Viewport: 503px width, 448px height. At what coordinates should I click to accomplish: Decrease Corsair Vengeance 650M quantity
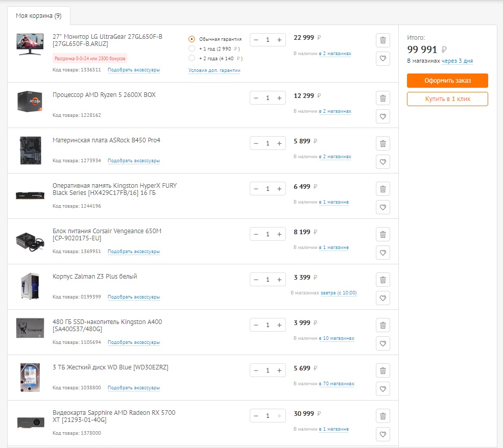(x=256, y=234)
